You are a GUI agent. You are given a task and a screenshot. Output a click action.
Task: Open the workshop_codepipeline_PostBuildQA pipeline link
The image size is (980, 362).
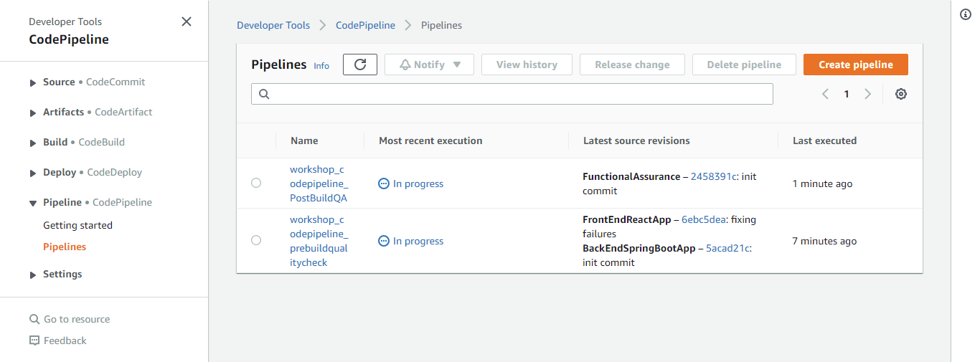[x=319, y=184]
